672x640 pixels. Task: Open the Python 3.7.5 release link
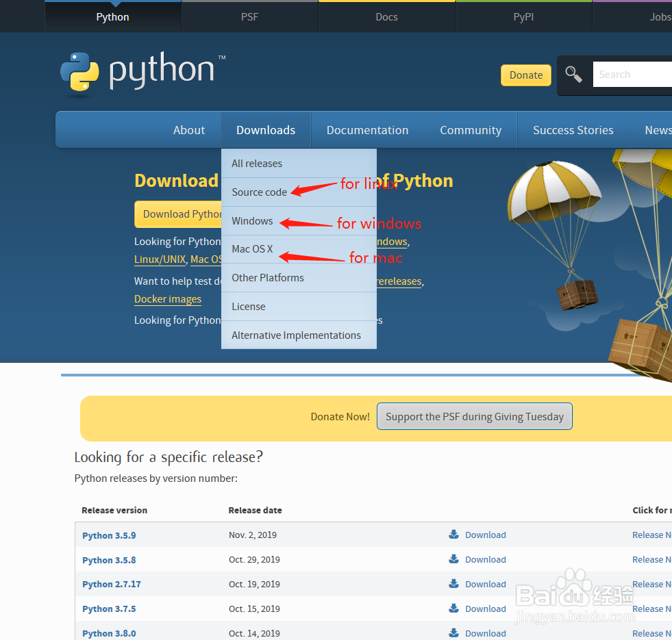(109, 609)
